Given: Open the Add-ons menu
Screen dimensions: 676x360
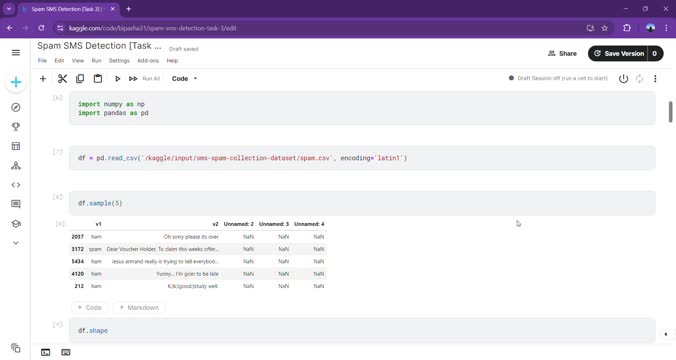Looking at the screenshot, I should pos(148,61).
